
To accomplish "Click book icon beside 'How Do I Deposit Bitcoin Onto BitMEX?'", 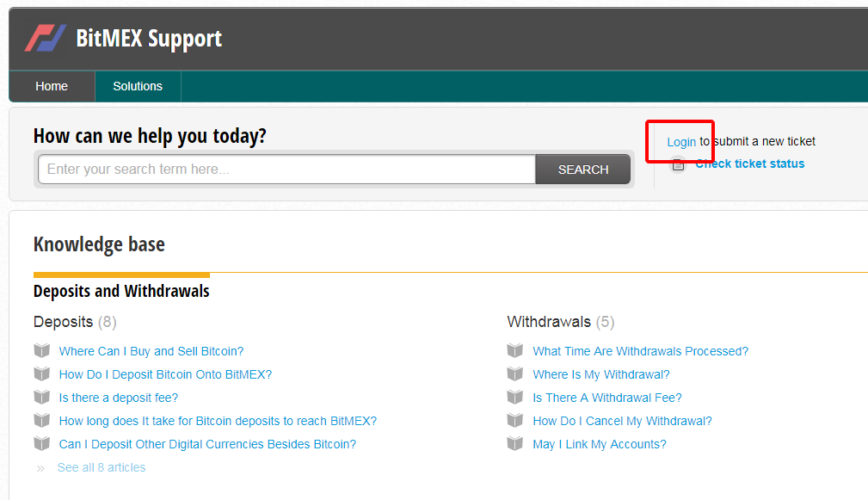I will tap(42, 373).
